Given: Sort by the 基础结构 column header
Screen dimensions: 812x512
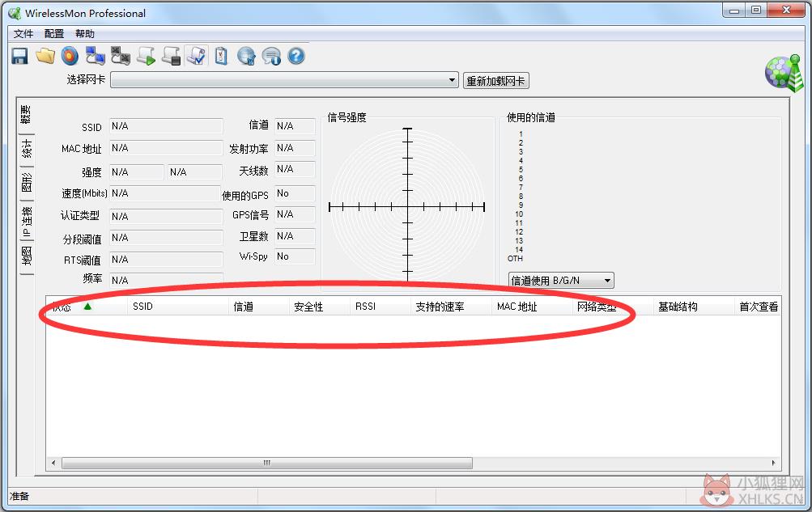Looking at the screenshot, I should click(x=694, y=307).
